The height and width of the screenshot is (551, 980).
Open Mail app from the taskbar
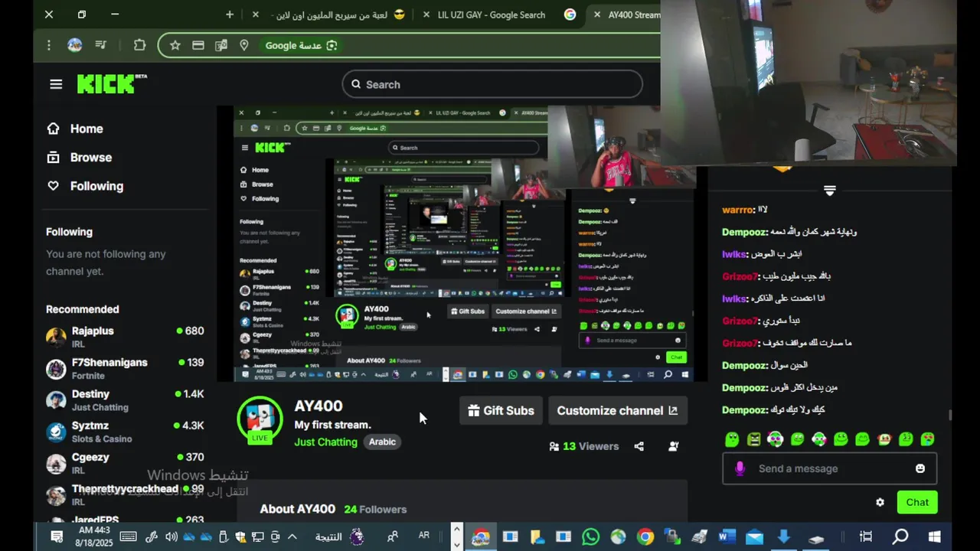pos(754,537)
